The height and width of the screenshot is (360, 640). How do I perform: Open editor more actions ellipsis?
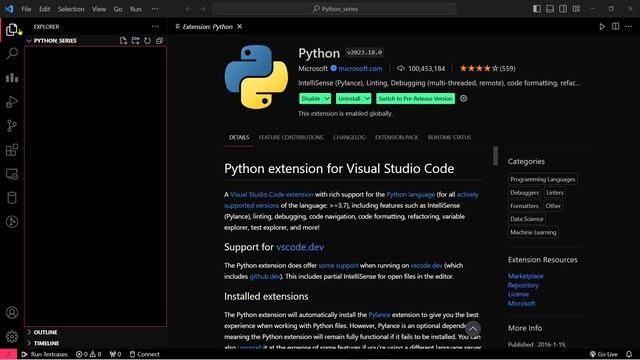(629, 27)
